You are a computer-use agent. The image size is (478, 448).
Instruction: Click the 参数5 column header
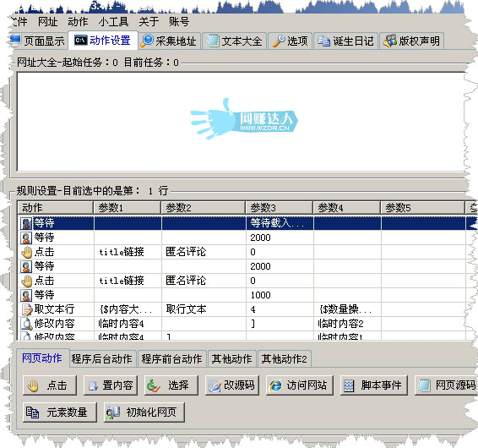pyautogui.click(x=422, y=208)
